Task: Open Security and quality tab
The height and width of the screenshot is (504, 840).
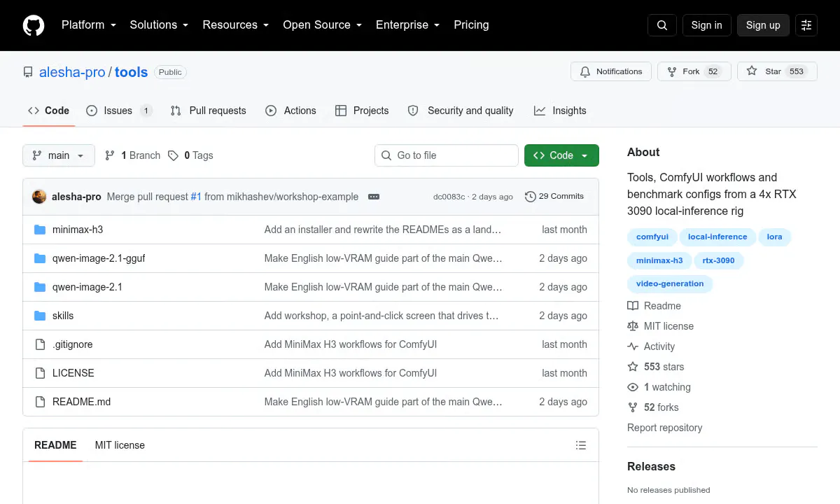Action: tap(461, 111)
